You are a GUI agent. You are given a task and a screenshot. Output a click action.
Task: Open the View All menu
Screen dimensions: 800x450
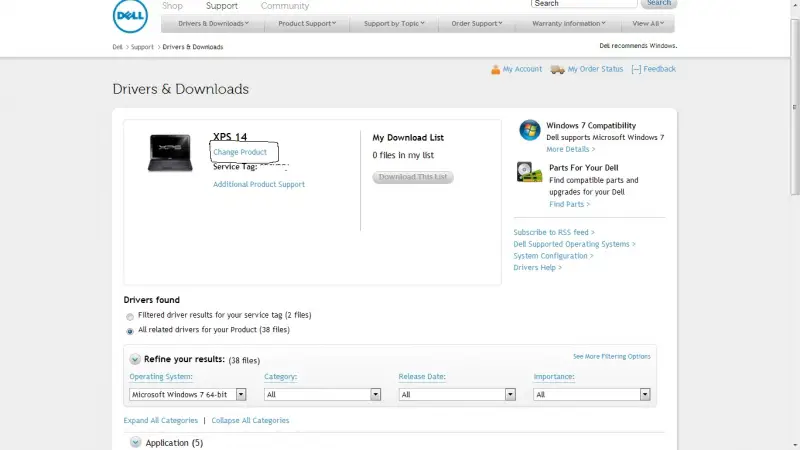[648, 23]
